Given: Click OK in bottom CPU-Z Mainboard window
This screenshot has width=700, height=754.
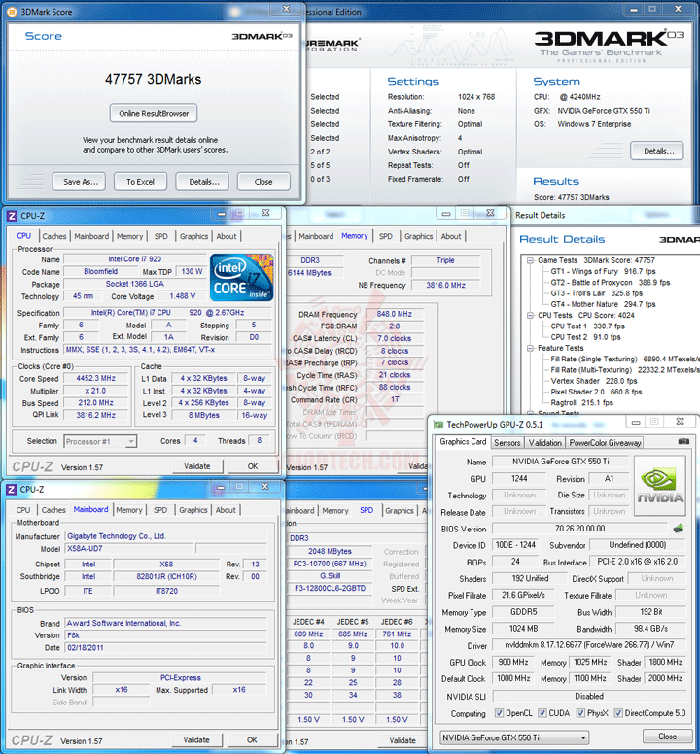Looking at the screenshot, I should coord(252,739).
